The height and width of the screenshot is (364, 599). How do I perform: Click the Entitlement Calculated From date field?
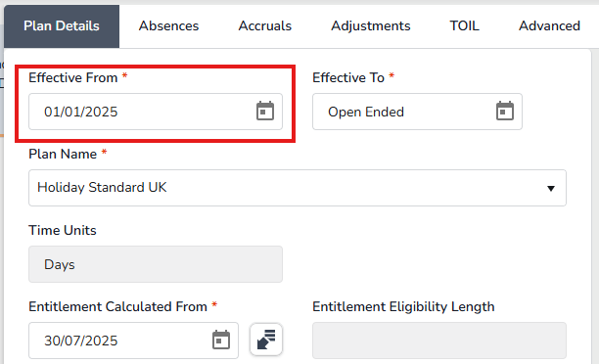[x=133, y=341]
